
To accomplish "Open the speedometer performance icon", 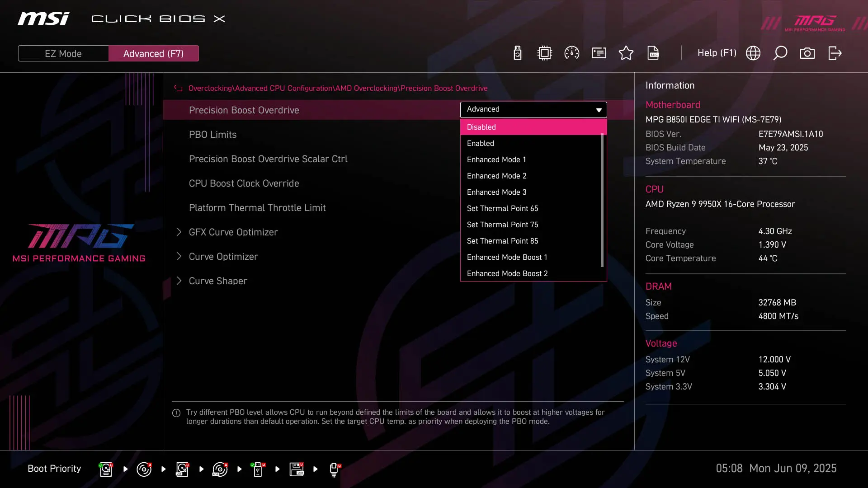I will click(x=572, y=53).
